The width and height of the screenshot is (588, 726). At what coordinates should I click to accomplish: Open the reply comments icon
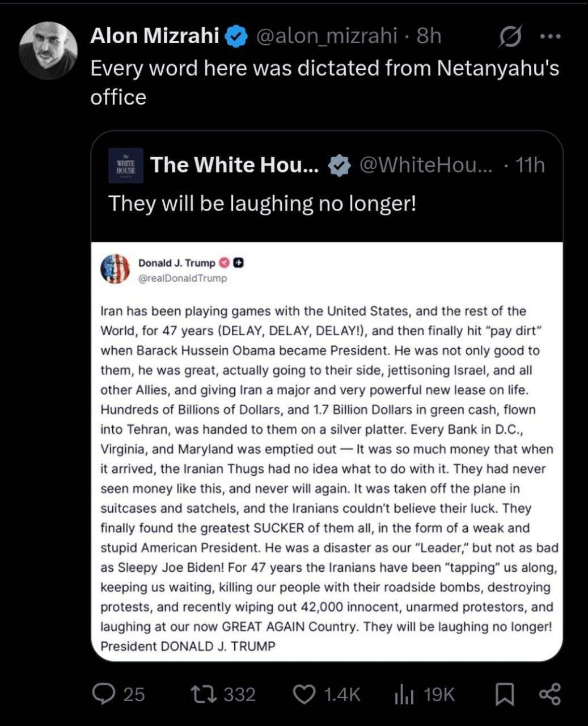click(103, 694)
